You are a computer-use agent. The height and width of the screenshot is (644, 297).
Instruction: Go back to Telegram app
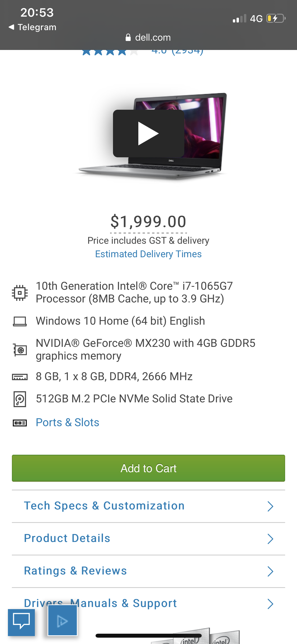[32, 27]
